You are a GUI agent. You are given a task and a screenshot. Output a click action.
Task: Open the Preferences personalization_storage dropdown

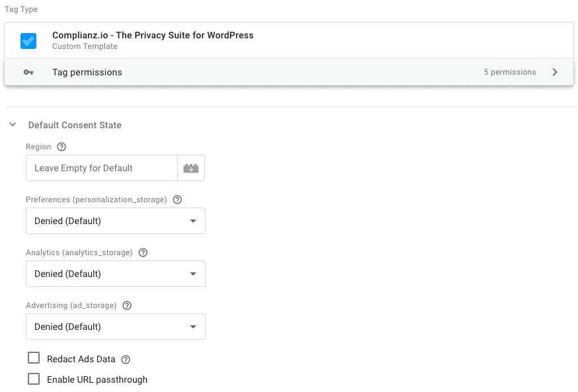coord(115,221)
